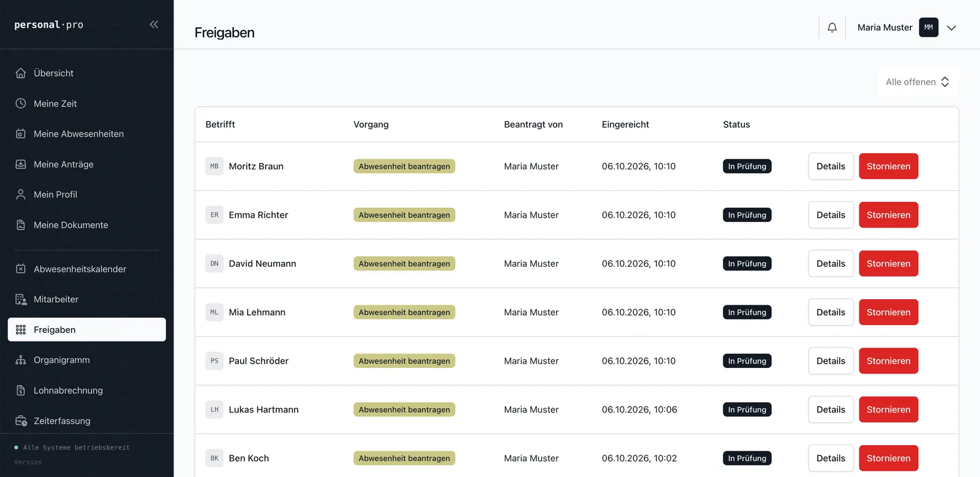The image size is (980, 477).
Task: Click the Organigramm hierarchy icon
Action: tap(21, 360)
